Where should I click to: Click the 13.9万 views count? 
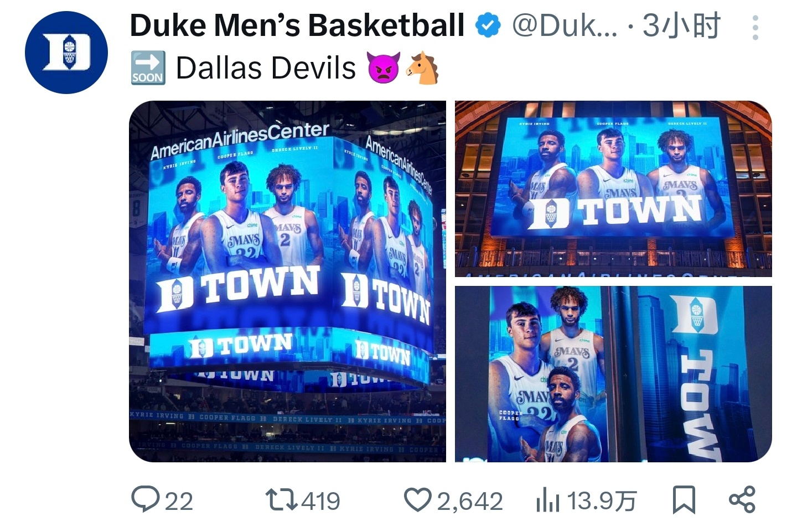tap(602, 502)
